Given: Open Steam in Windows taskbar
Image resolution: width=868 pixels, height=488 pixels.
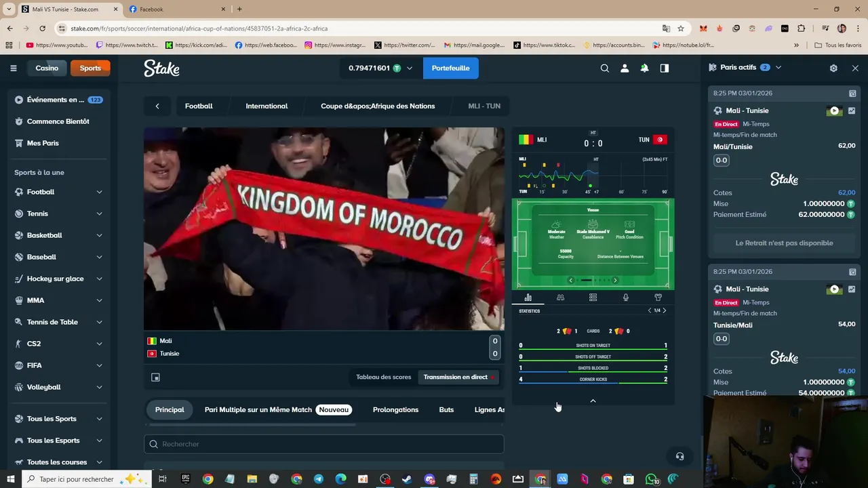Looking at the screenshot, I should pyautogui.click(x=407, y=479).
